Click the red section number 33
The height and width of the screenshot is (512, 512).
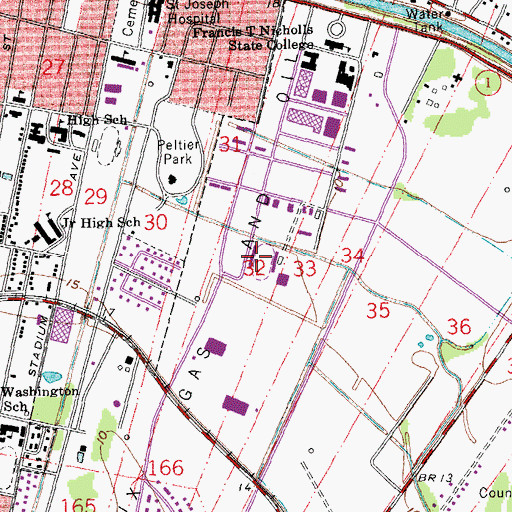pos(305,269)
